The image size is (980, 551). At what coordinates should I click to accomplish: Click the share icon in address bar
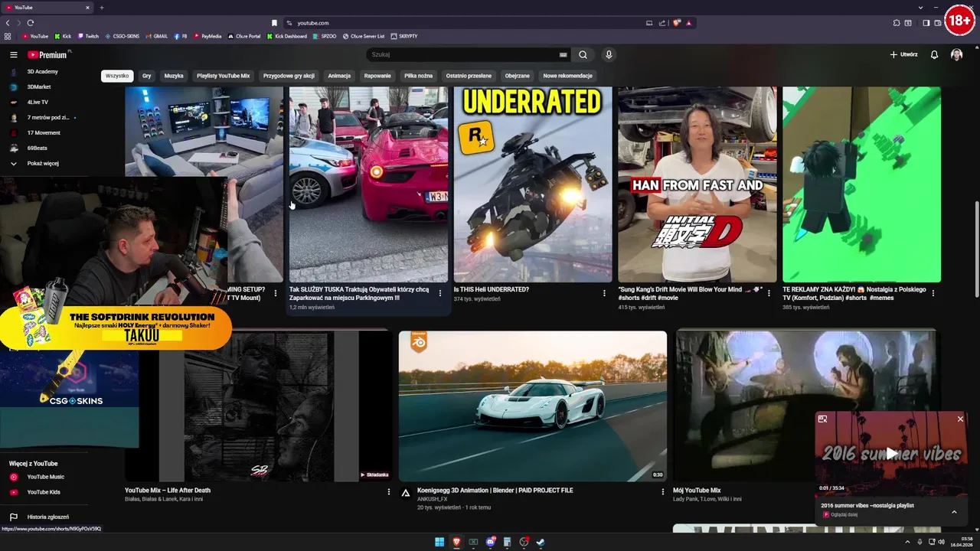click(662, 23)
